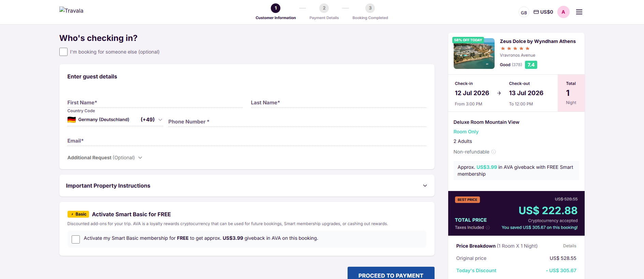The image size is (644, 279).
Task: Click the Taxes Included info icon
Action: coord(488,227)
